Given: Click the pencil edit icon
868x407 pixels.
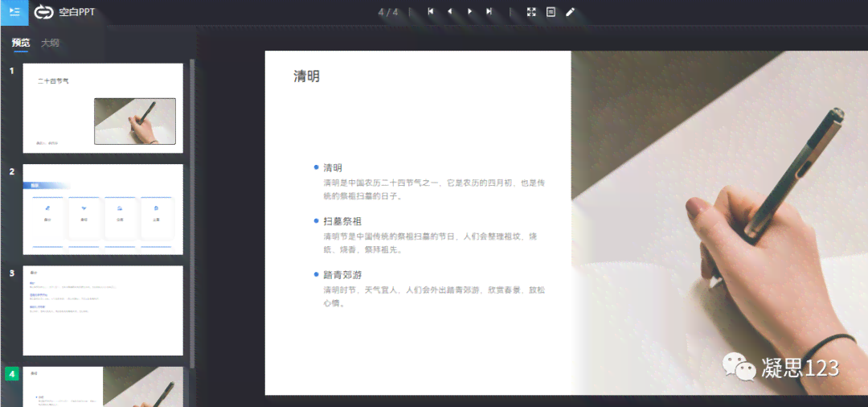Looking at the screenshot, I should 570,11.
